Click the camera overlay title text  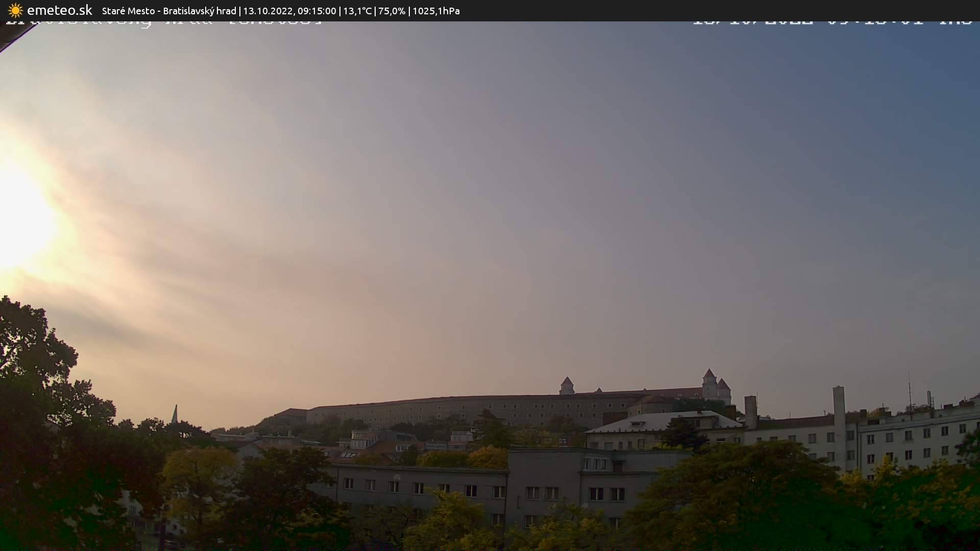click(163, 23)
